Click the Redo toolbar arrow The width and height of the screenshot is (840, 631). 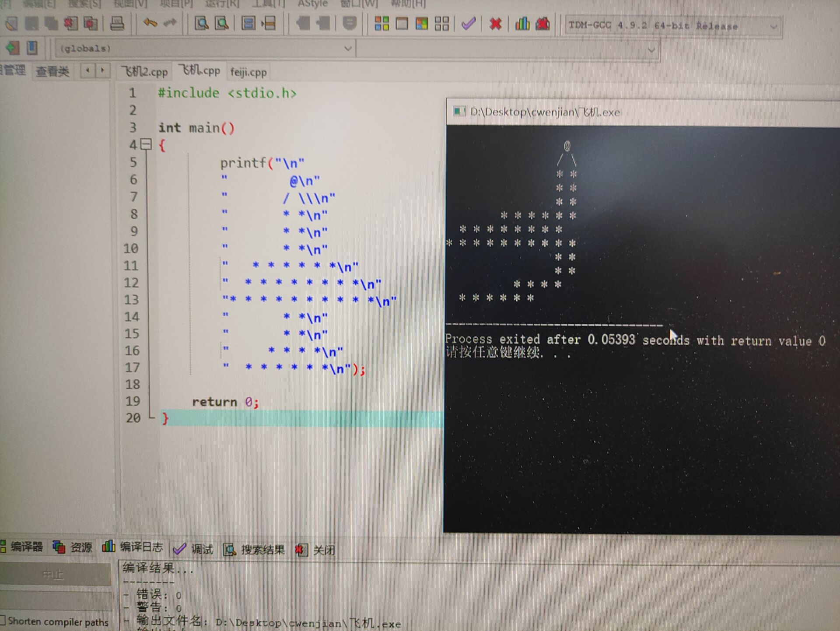[170, 22]
